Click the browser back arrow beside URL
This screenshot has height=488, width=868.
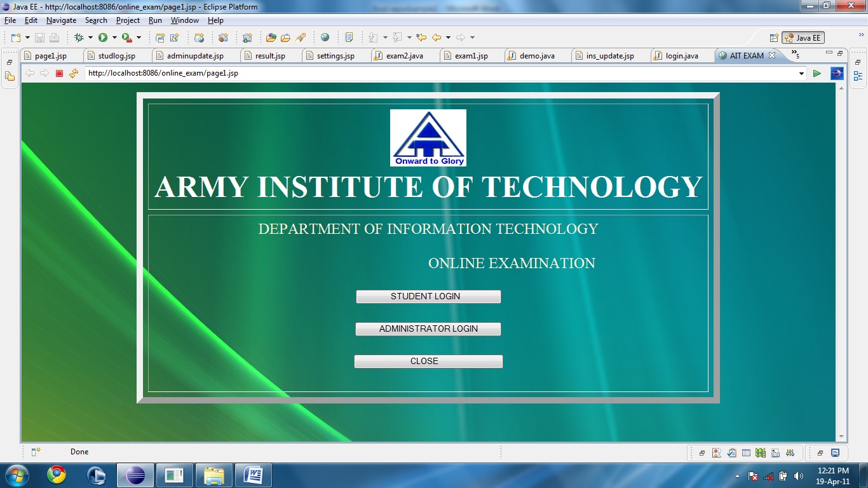pyautogui.click(x=29, y=73)
